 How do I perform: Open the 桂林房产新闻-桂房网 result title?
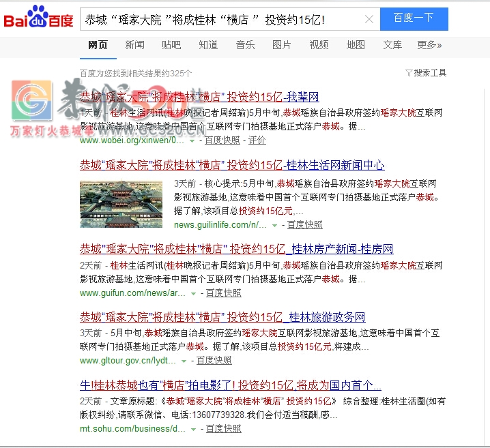237,249
